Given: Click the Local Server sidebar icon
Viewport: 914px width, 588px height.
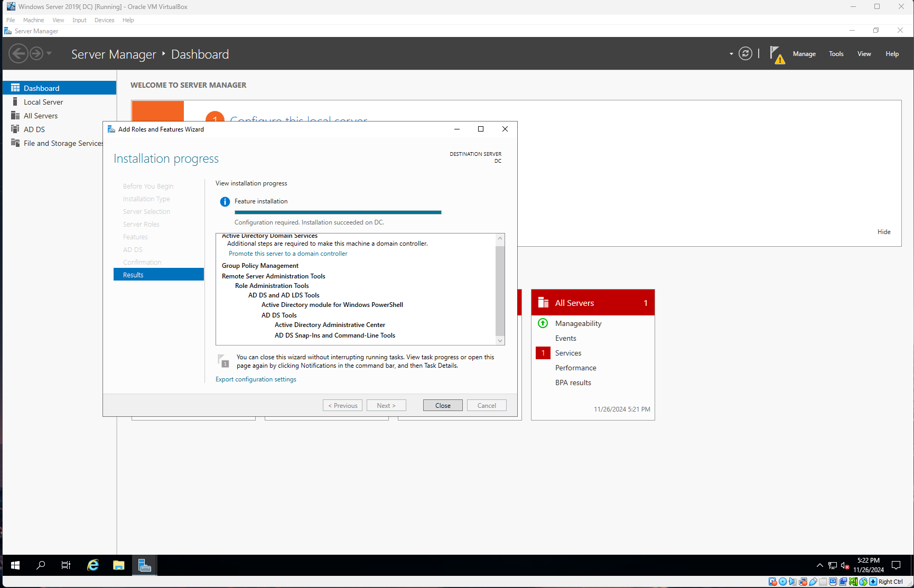Looking at the screenshot, I should [15, 101].
